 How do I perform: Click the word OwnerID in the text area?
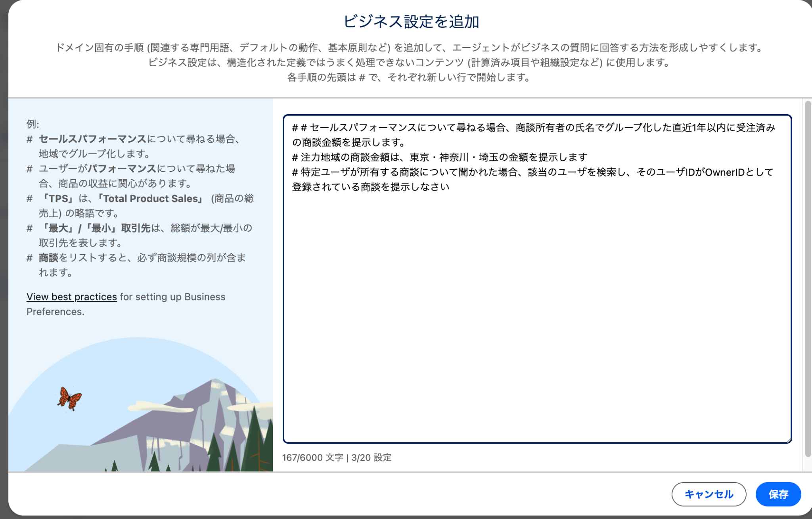[x=724, y=172]
